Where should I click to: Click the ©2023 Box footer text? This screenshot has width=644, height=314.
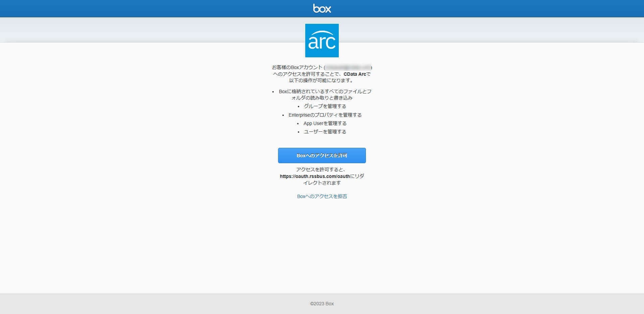(x=322, y=304)
